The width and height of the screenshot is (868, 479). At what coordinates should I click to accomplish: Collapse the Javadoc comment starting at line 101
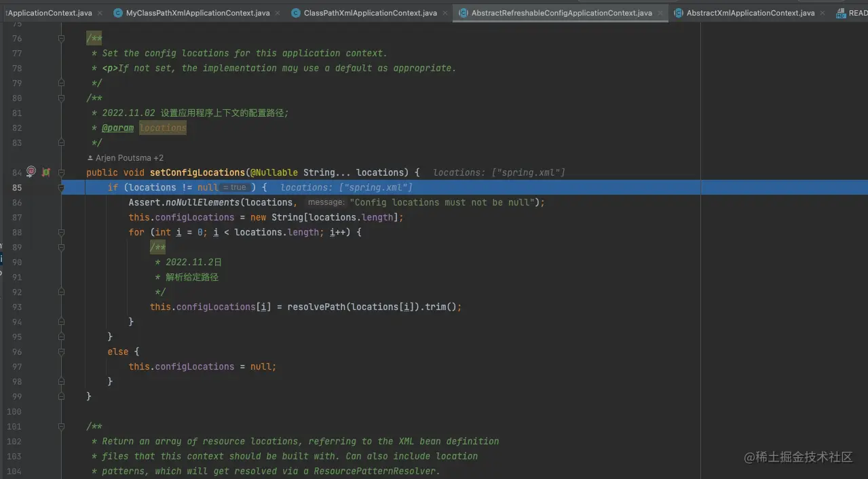[x=61, y=426]
